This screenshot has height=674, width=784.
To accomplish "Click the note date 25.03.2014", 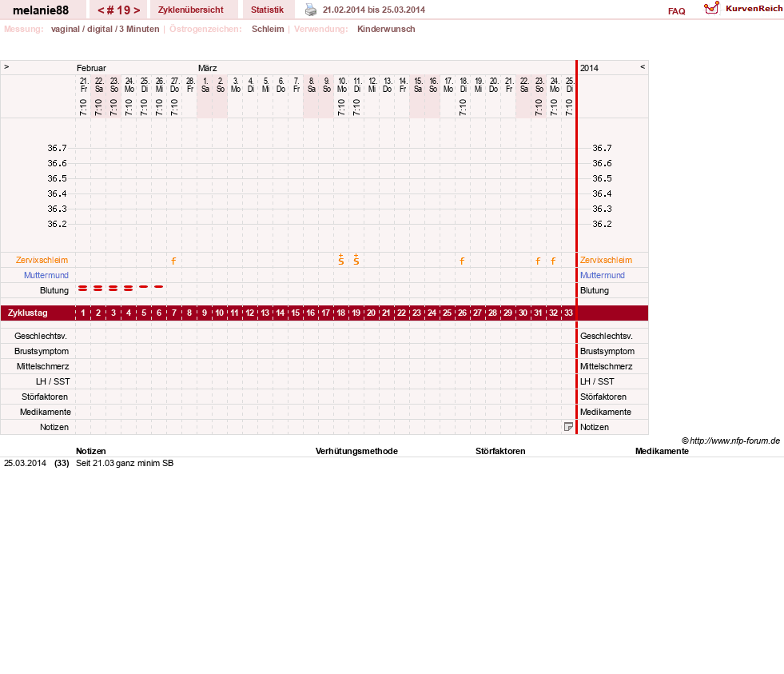I will pos(25,464).
